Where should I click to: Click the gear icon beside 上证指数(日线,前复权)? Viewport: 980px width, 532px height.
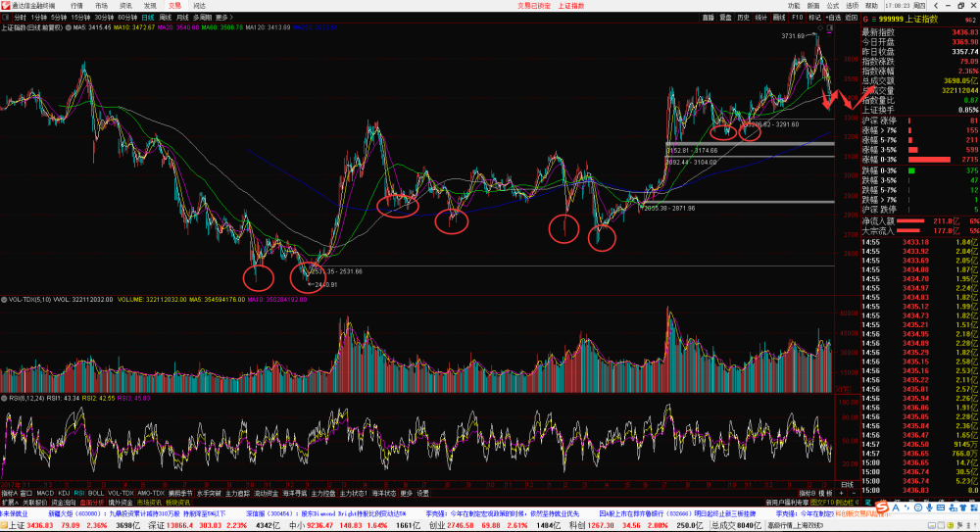coord(69,27)
